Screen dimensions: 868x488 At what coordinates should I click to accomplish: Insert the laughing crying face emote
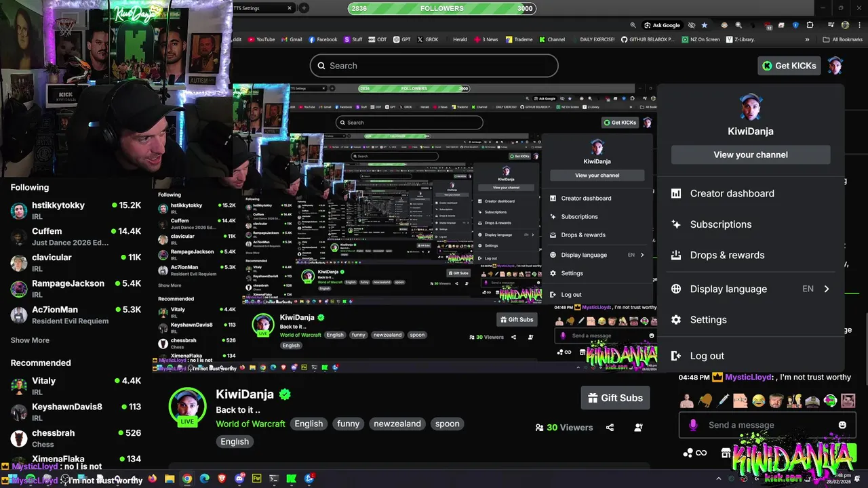coord(758,401)
